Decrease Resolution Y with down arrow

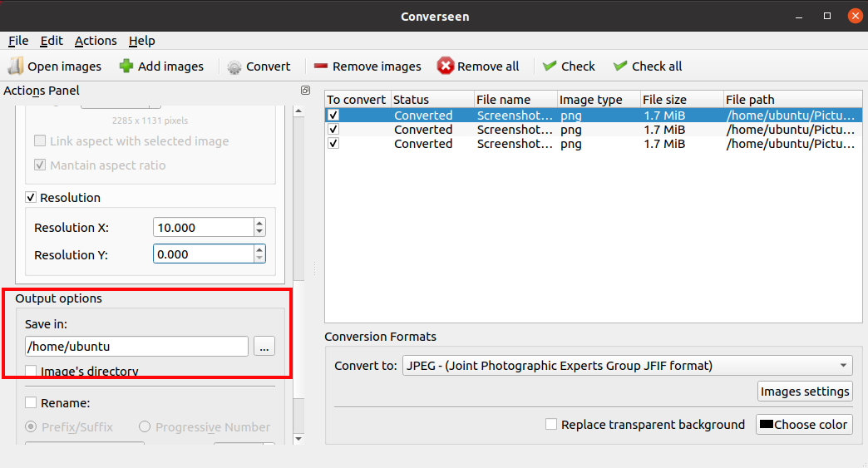coord(259,259)
